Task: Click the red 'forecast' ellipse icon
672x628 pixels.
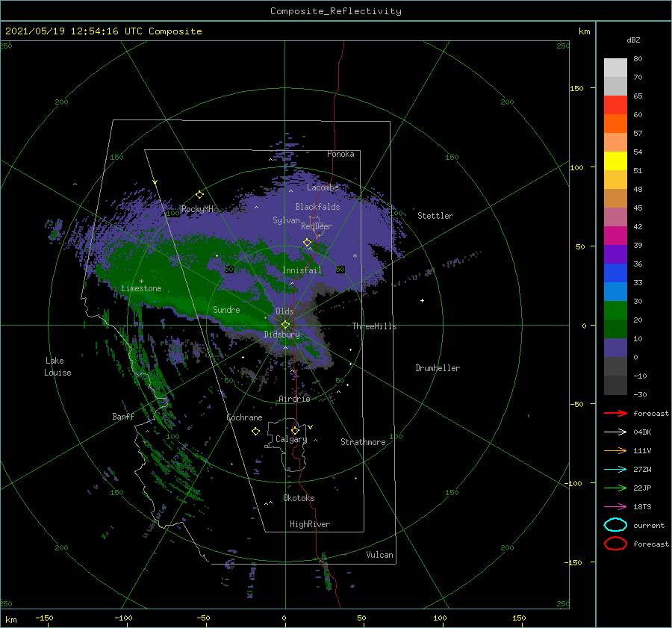Action: coord(615,544)
